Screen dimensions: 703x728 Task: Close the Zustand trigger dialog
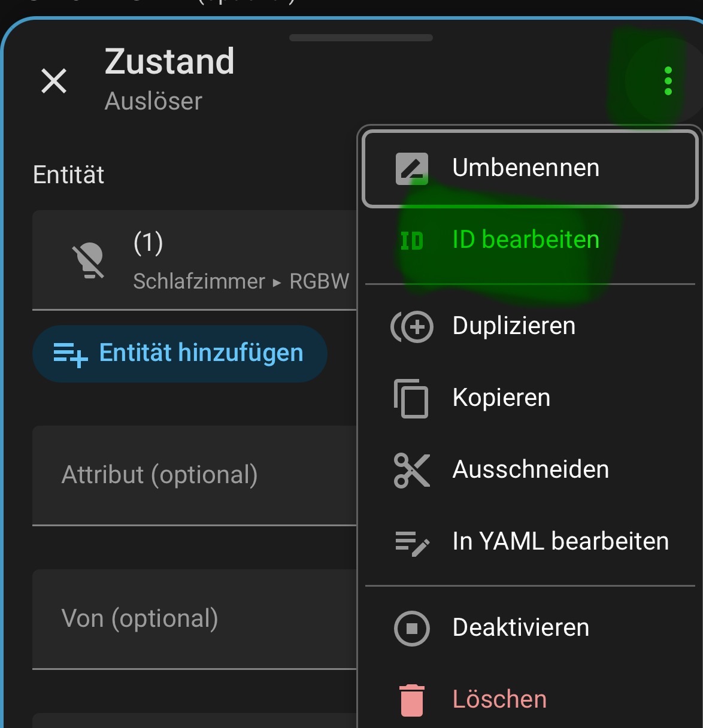(54, 81)
